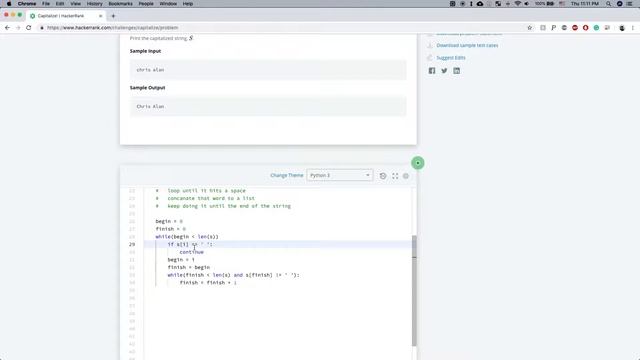Viewport: 640px width, 360px height.
Task: Open View menu
Action: (x=76, y=4)
